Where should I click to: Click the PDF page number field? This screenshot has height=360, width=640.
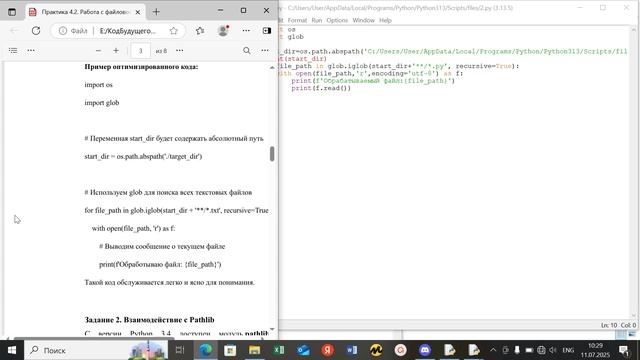tap(140, 51)
